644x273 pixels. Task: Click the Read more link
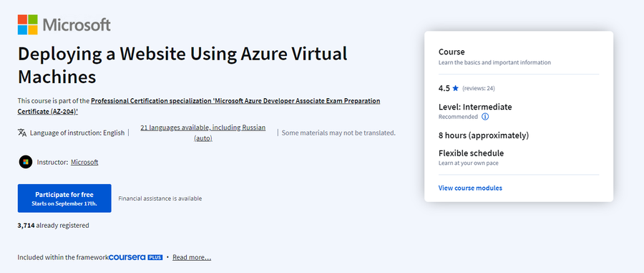pyautogui.click(x=192, y=257)
